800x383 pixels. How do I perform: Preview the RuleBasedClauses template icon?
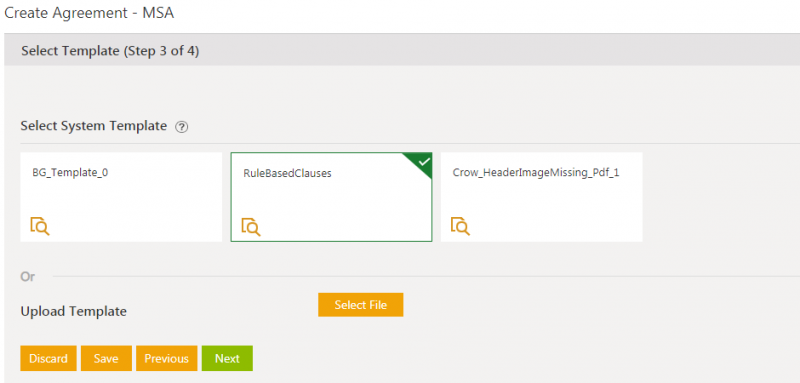(x=251, y=227)
